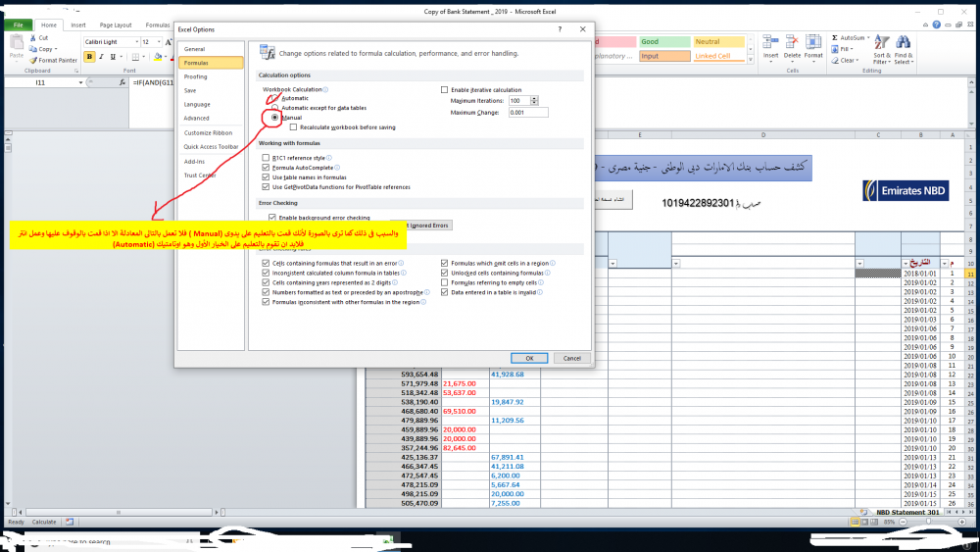The image size is (980, 552).
Task: Click the Find & Select binoculars icon
Action: click(904, 42)
